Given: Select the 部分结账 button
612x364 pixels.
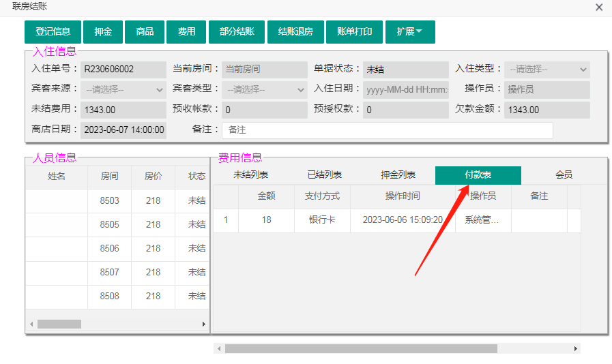Looking at the screenshot, I should click(x=237, y=32).
